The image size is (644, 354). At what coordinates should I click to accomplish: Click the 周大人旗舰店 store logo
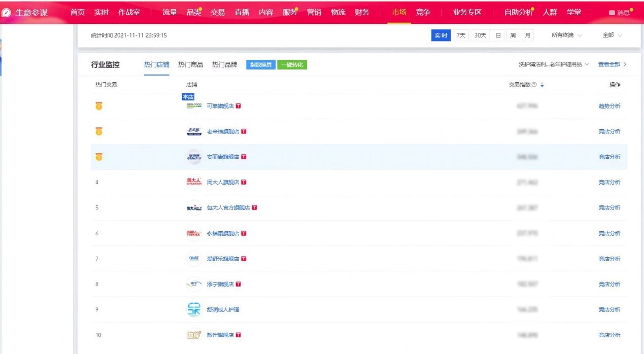(x=194, y=182)
